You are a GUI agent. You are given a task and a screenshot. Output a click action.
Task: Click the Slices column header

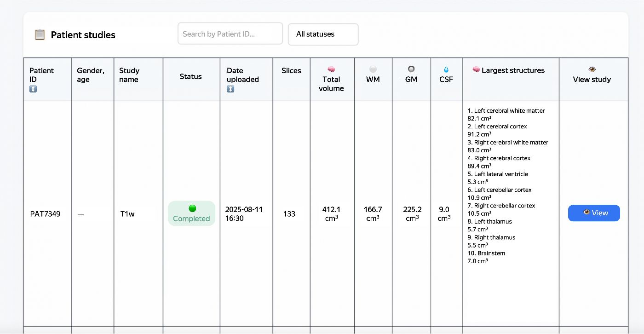tap(291, 70)
